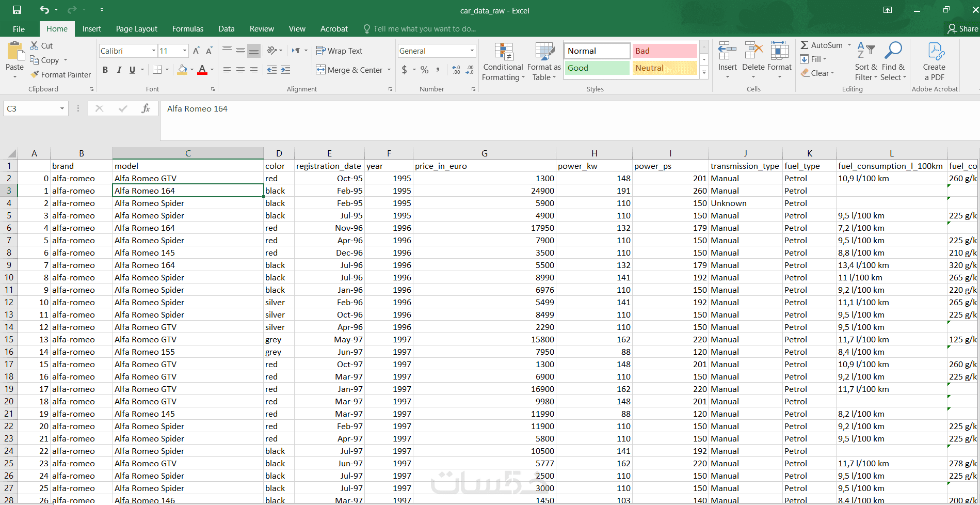Toggle Bold formatting

(x=105, y=70)
